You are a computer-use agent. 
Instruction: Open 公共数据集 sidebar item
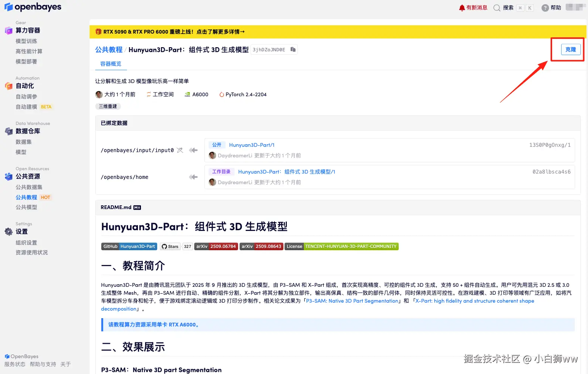(29, 187)
